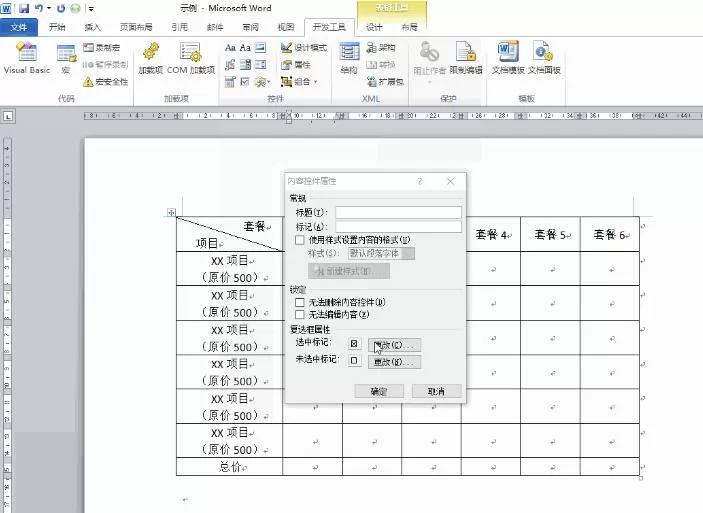Click 总价 row label cell
Viewport: 703px width, 513px height.
230,467
